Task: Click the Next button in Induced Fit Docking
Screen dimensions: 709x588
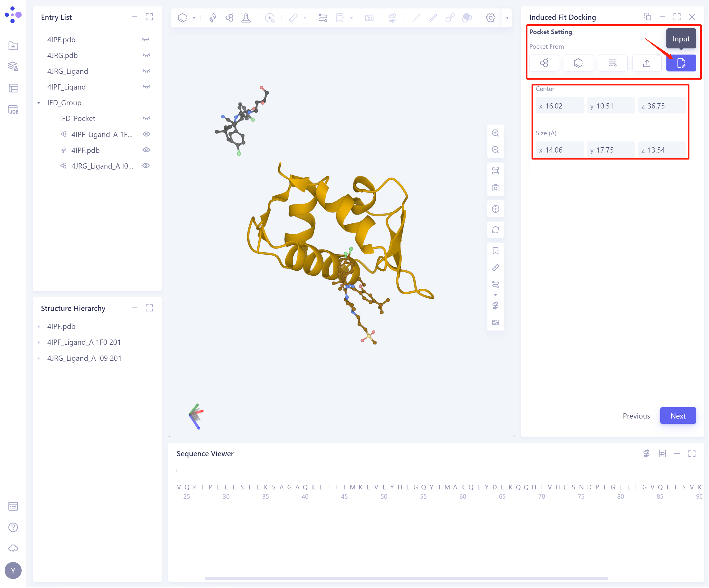Action: tap(678, 416)
